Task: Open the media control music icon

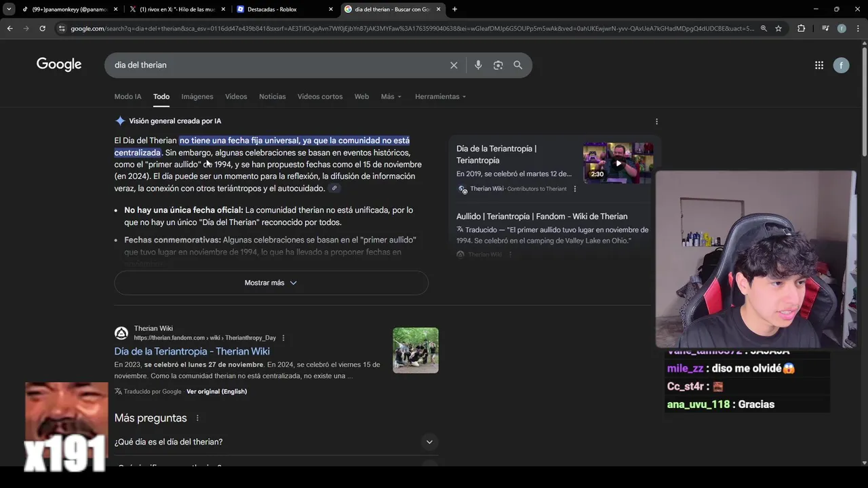Action: (825, 28)
